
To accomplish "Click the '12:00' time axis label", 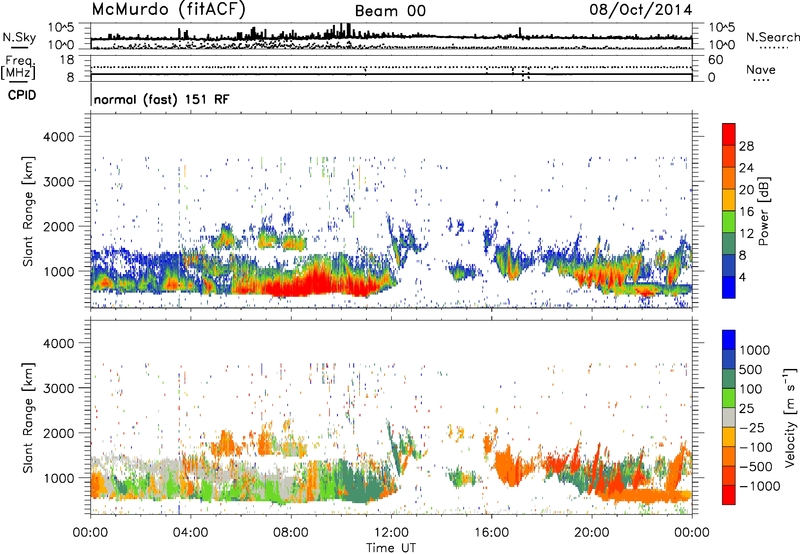I will point(391,533).
